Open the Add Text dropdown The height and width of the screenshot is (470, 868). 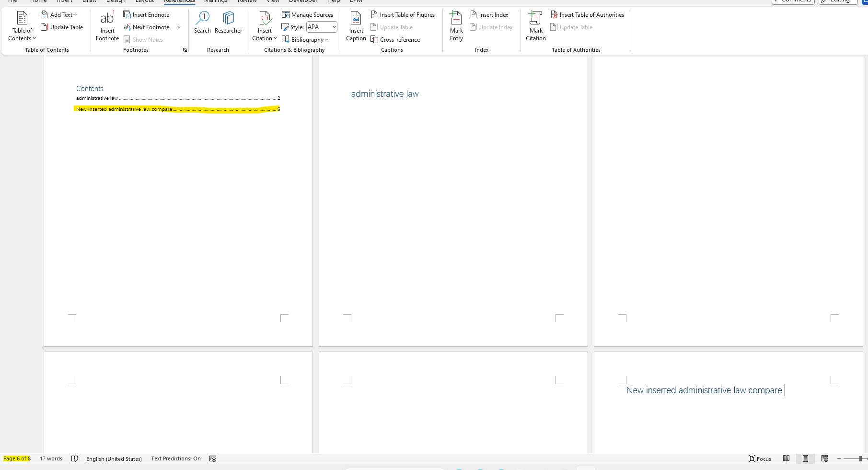click(x=59, y=14)
